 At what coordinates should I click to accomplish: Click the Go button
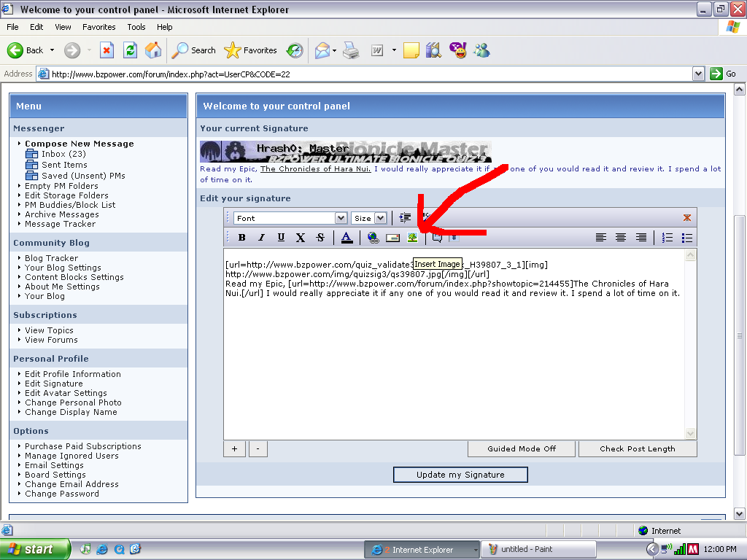(x=723, y=74)
